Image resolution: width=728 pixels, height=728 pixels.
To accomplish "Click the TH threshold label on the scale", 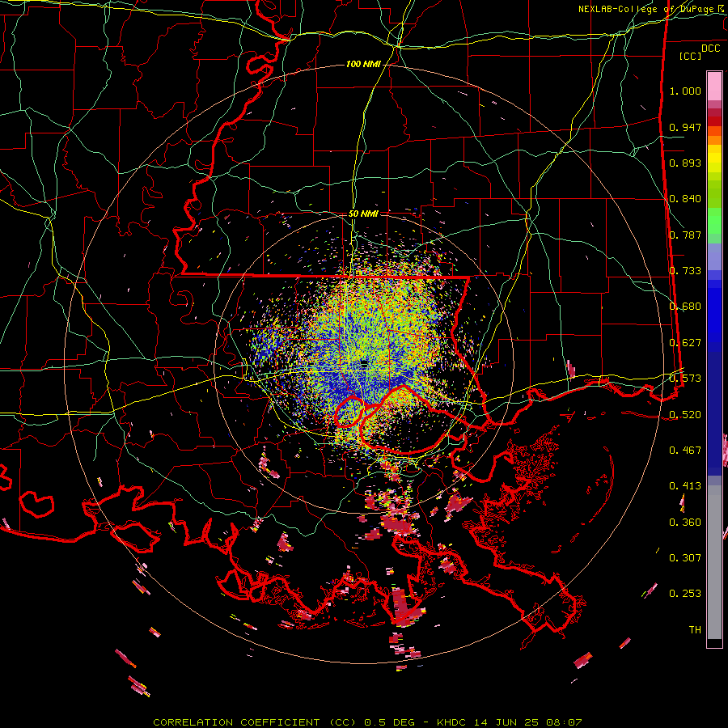I will pyautogui.click(x=695, y=630).
